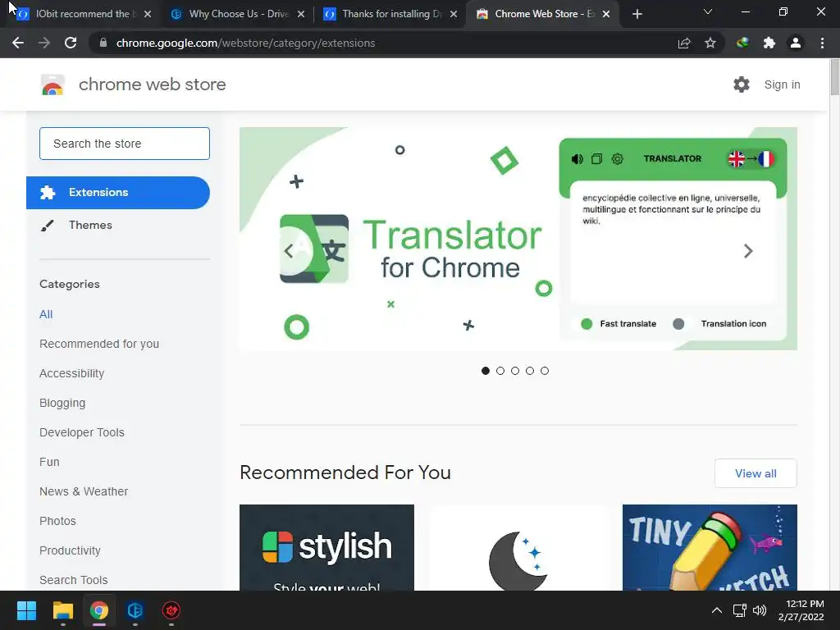The width and height of the screenshot is (840, 630).
Task: Open Web Store settings gear
Action: [x=742, y=84]
